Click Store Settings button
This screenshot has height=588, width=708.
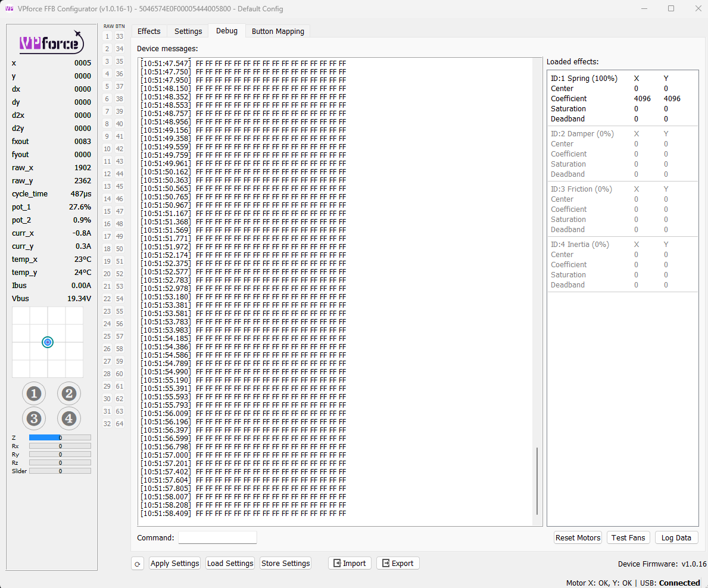pyautogui.click(x=285, y=563)
